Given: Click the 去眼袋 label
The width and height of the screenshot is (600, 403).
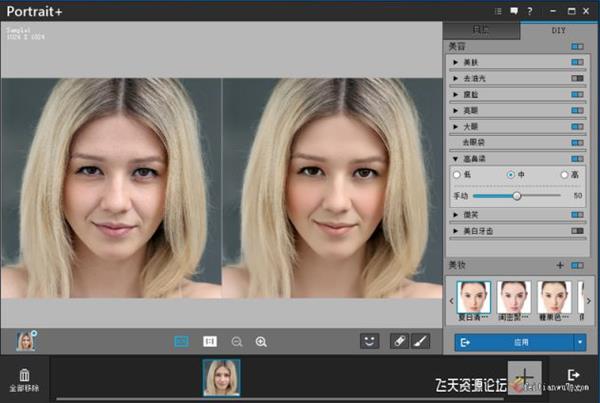Looking at the screenshot, I should click(473, 142).
